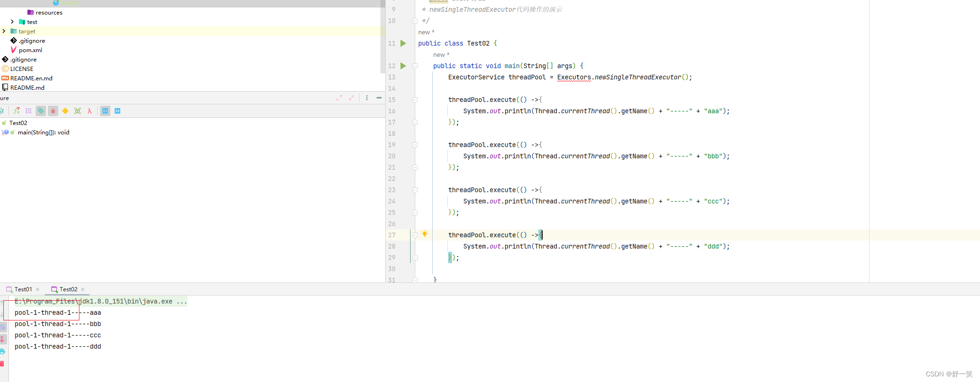Click the "bbb" string on line 20
The width and height of the screenshot is (980, 382).
click(x=713, y=156)
